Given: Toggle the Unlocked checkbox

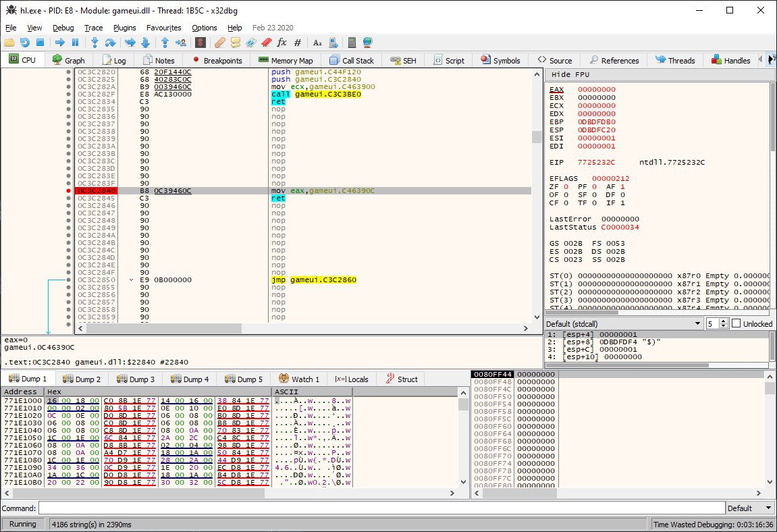Looking at the screenshot, I should tap(736, 324).
